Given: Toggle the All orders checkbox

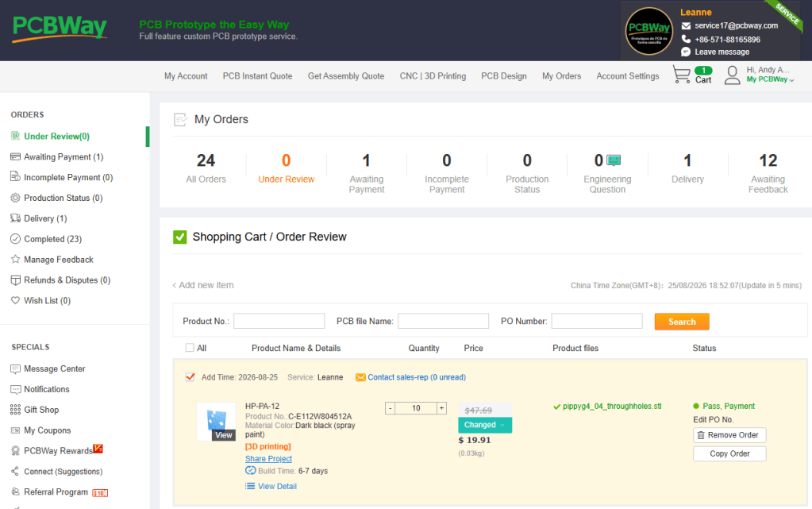Looking at the screenshot, I should coord(190,348).
